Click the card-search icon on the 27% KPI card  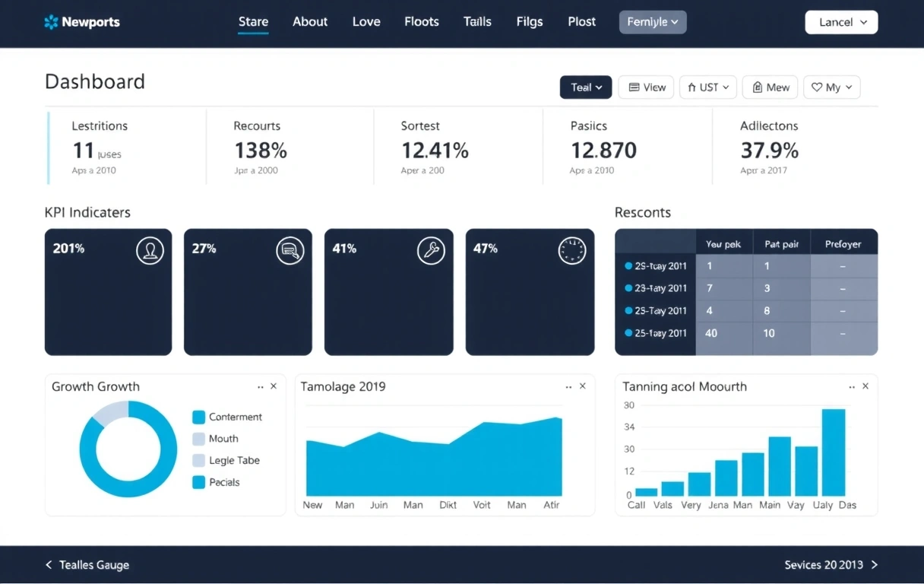(290, 250)
